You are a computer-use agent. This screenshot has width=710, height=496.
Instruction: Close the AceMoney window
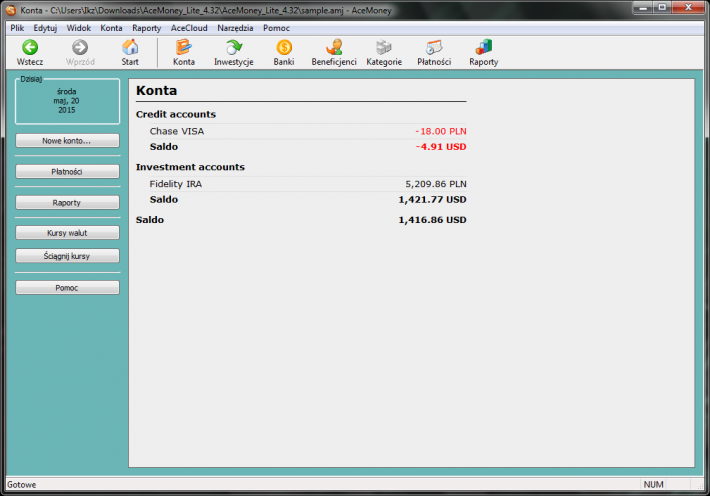click(688, 8)
